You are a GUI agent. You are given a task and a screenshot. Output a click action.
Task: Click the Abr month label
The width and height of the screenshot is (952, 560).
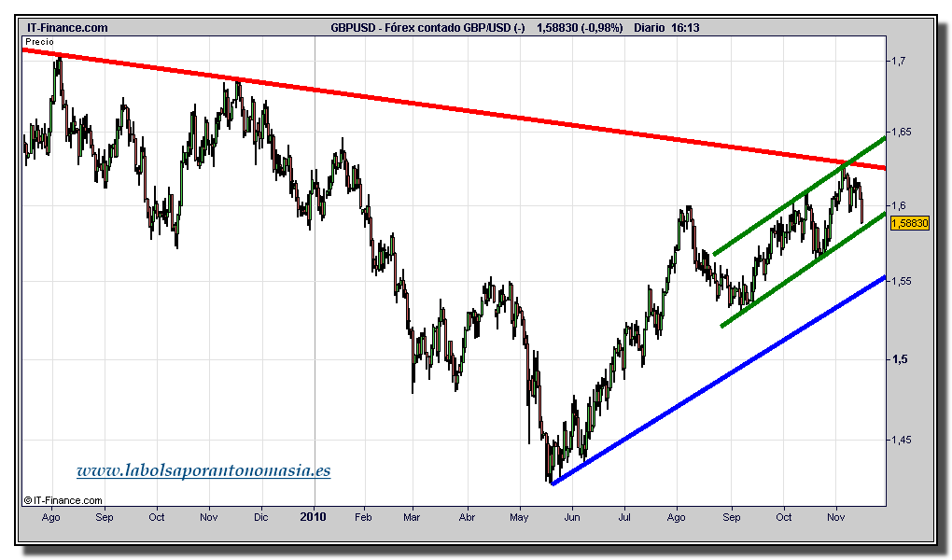click(x=467, y=517)
